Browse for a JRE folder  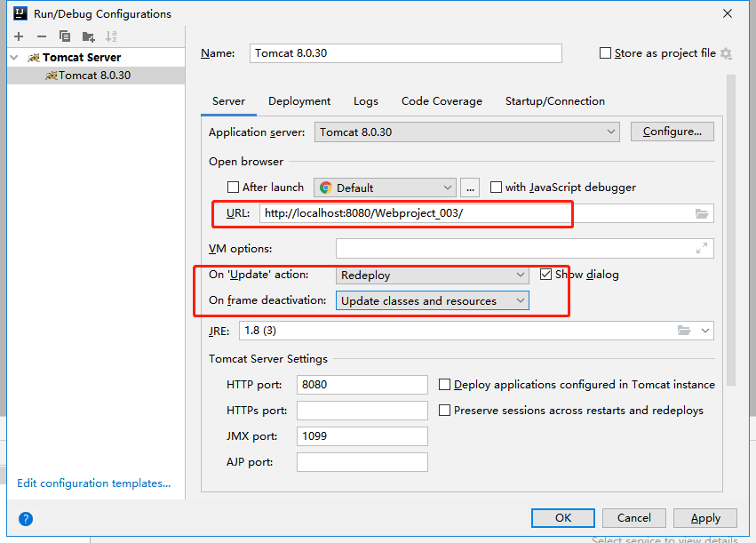684,331
